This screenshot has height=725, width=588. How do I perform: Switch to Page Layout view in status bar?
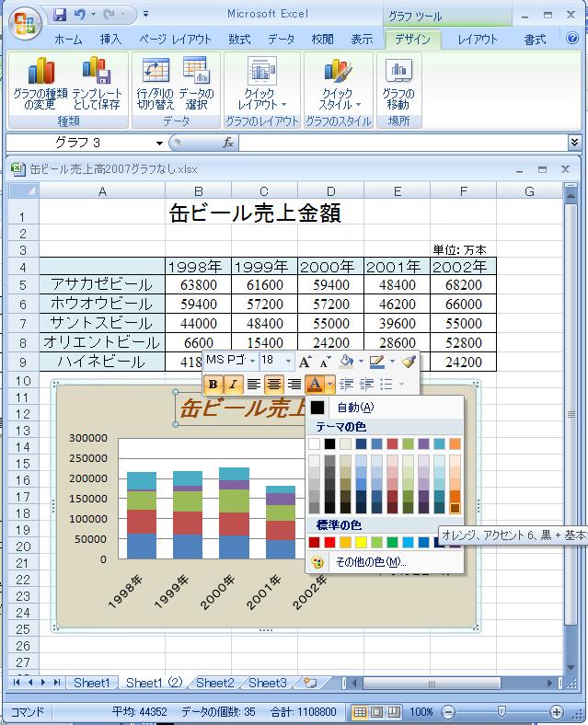(376, 712)
